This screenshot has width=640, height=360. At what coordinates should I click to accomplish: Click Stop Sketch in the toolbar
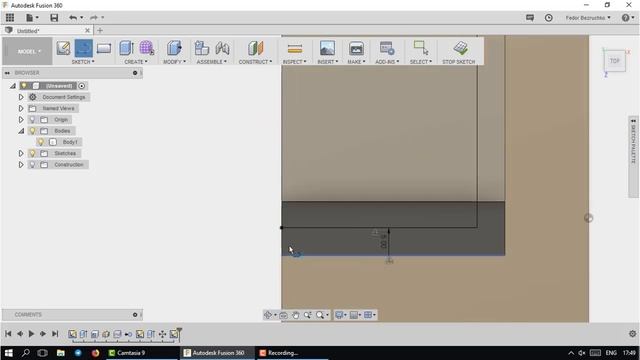[x=459, y=52]
